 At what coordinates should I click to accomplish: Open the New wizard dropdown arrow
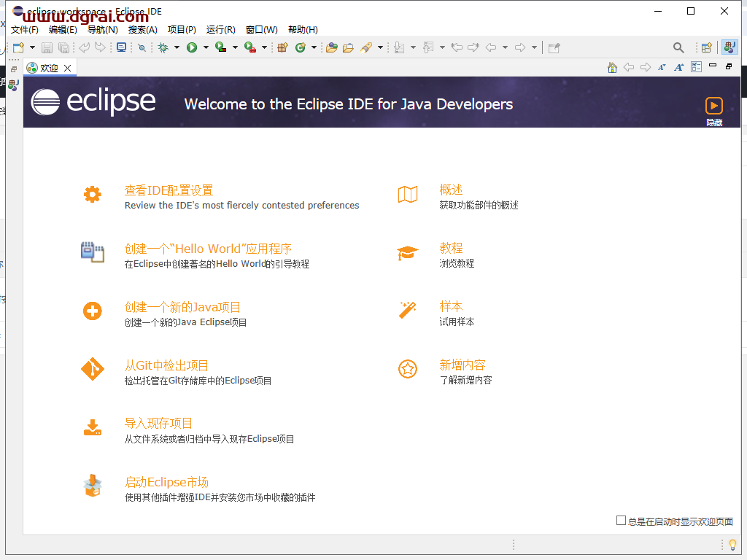(32, 47)
